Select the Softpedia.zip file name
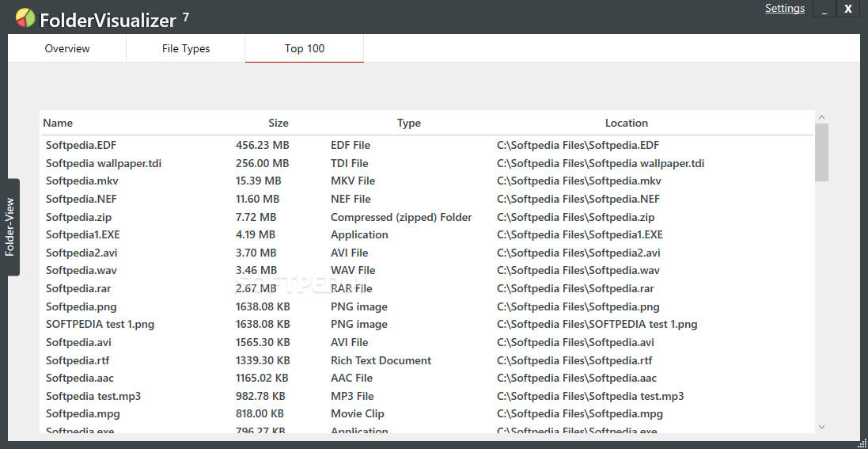 pos(78,217)
